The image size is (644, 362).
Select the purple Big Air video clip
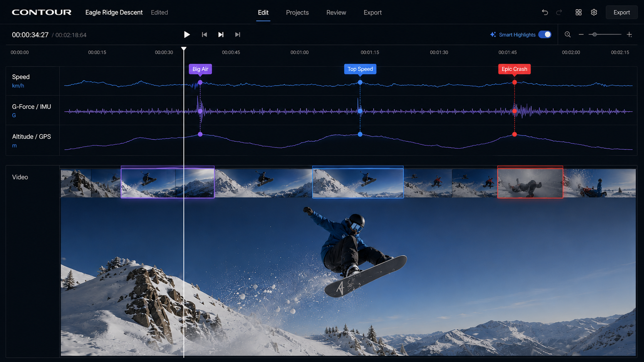[168, 182]
